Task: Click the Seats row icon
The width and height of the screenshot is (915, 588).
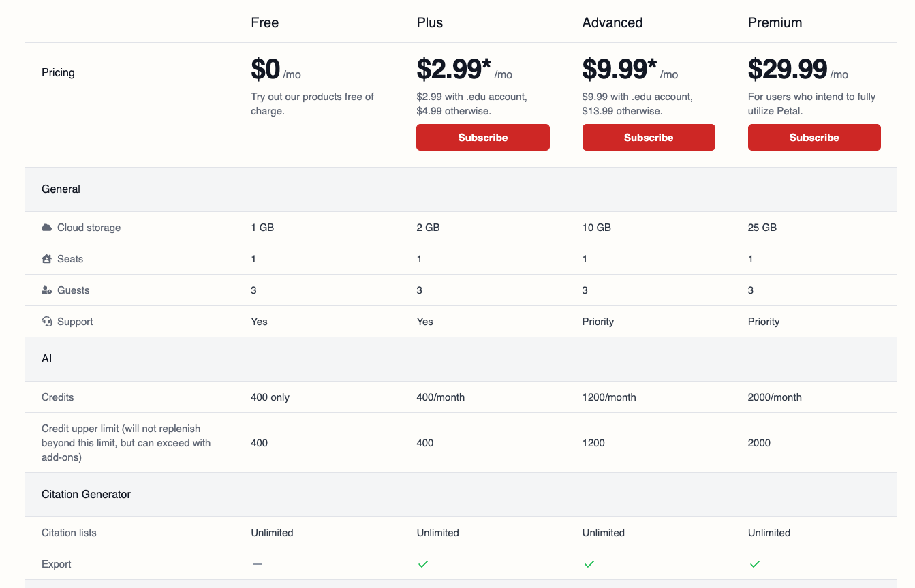Action: 46,259
